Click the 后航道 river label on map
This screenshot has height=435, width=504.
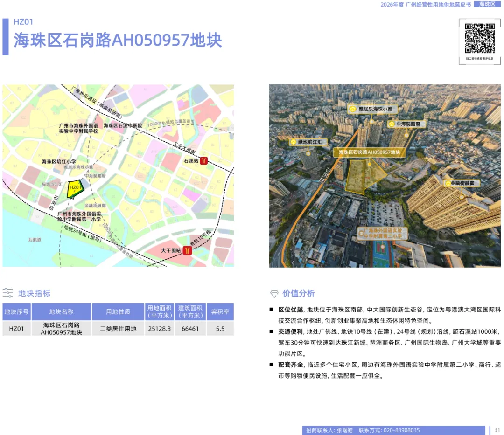(35, 240)
